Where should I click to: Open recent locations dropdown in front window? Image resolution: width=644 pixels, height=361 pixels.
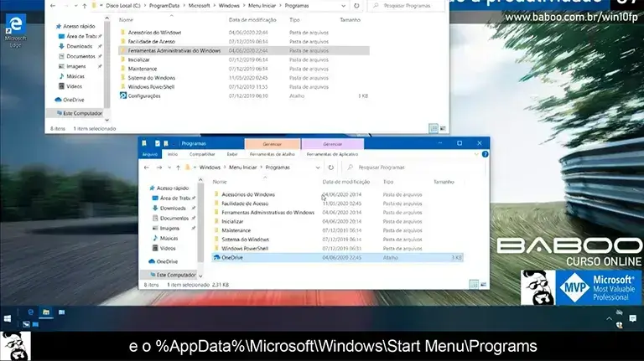(x=169, y=168)
